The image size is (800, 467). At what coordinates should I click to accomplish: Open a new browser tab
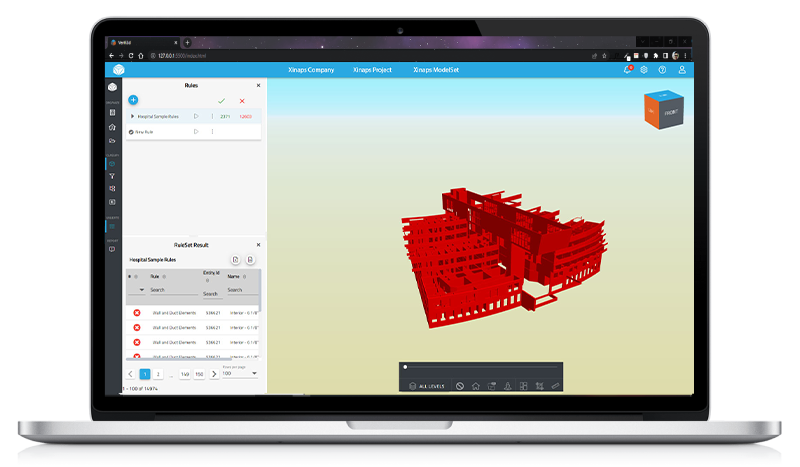pos(187,42)
